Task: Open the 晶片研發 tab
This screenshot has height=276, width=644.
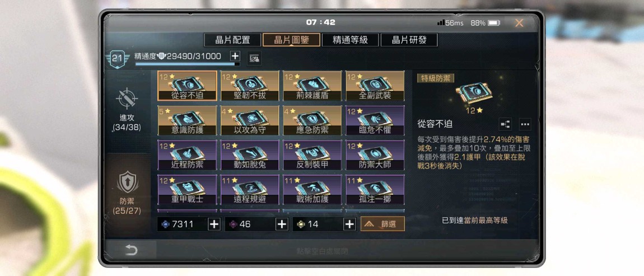Action: 409,40
